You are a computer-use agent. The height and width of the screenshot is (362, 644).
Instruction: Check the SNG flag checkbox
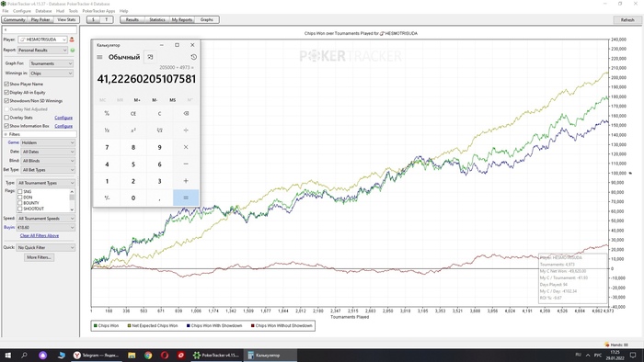pos(19,191)
